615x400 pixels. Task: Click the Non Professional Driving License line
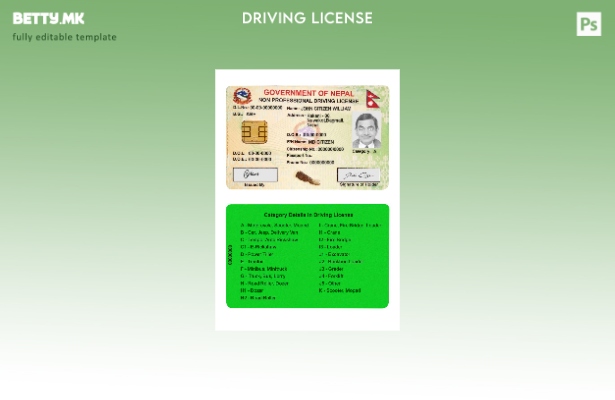(x=308, y=101)
